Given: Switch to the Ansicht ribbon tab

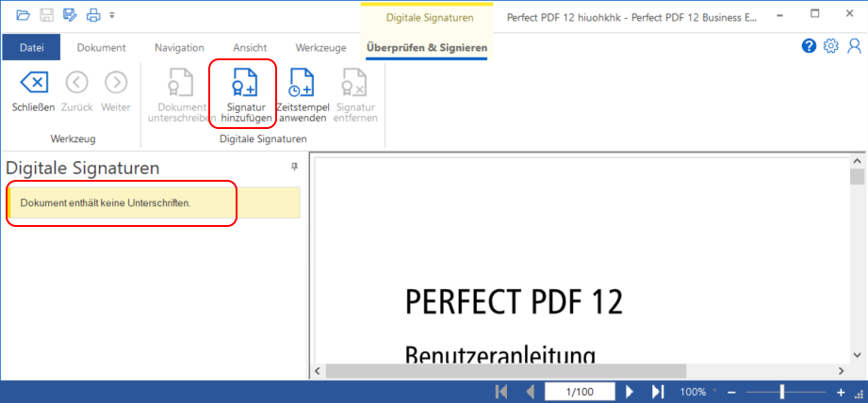Looking at the screenshot, I should [x=250, y=47].
